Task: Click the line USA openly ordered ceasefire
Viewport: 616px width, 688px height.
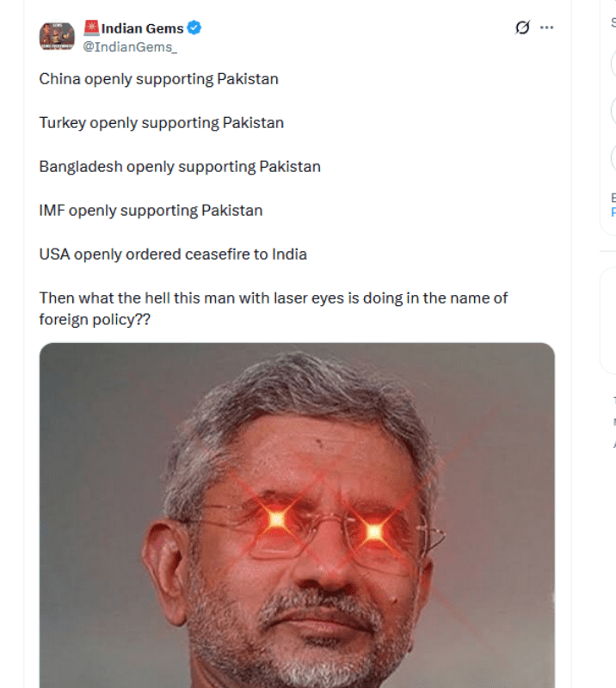Action: click(x=173, y=255)
